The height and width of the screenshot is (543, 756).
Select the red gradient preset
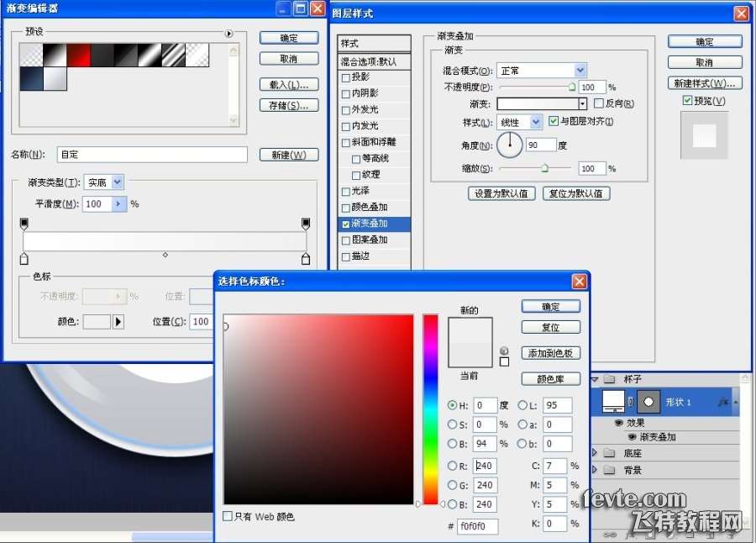coord(79,55)
